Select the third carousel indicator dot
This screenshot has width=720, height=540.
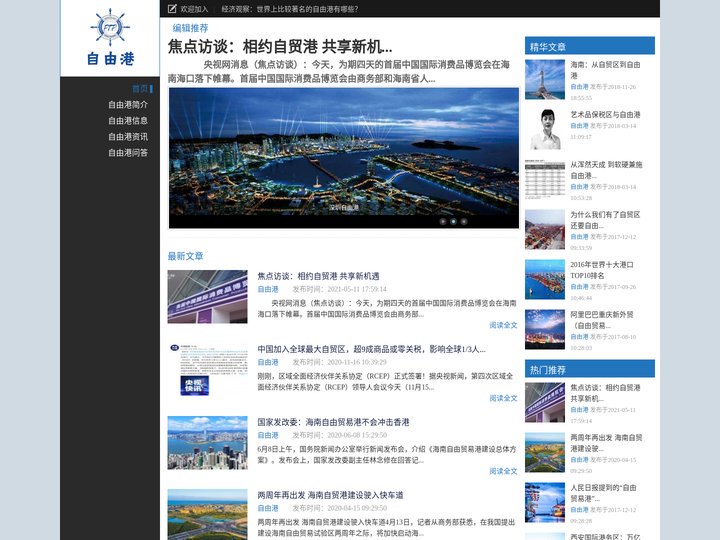click(x=464, y=221)
